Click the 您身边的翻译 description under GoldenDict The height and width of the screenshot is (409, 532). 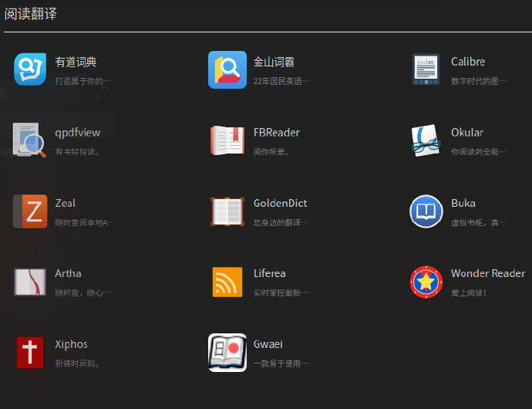pos(281,223)
